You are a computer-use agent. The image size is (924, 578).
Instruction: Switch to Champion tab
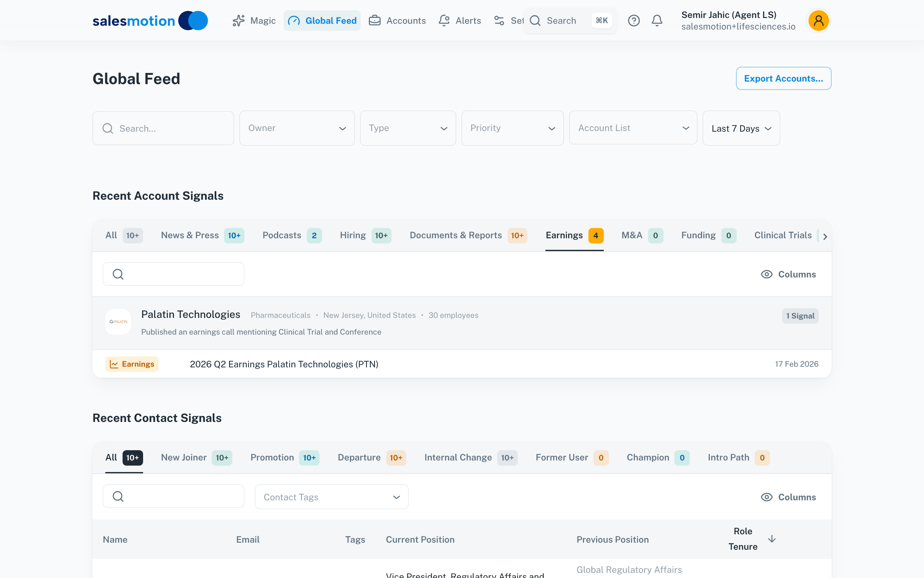tap(658, 458)
